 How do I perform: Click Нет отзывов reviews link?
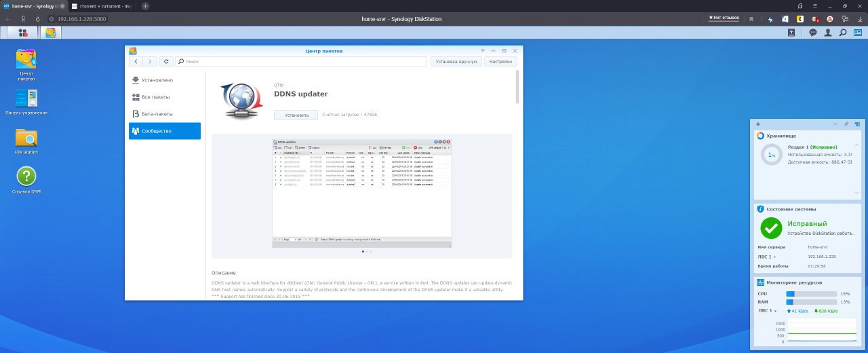click(724, 18)
